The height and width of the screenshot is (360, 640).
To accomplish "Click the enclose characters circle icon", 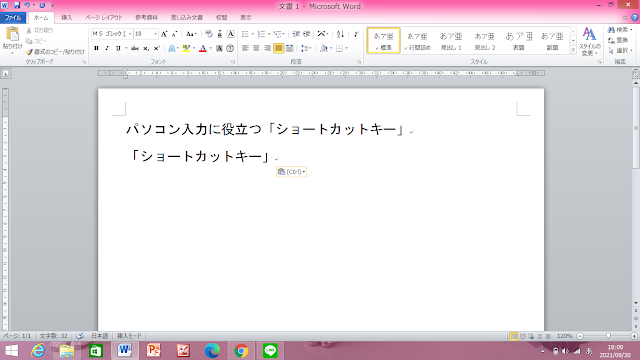I will coord(230,48).
